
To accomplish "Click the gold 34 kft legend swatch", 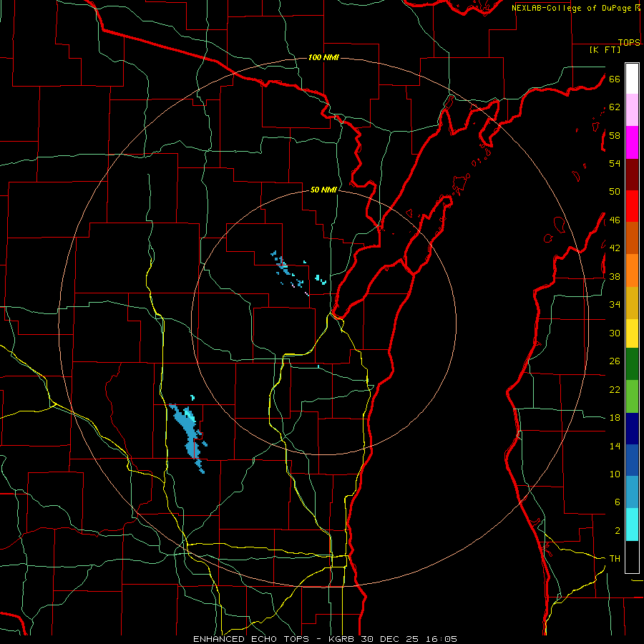I will coord(632,303).
